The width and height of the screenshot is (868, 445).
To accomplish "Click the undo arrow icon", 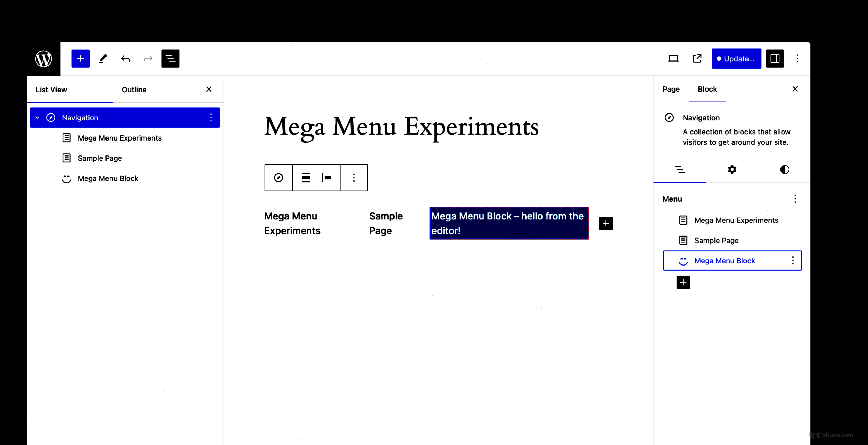I will tap(125, 58).
